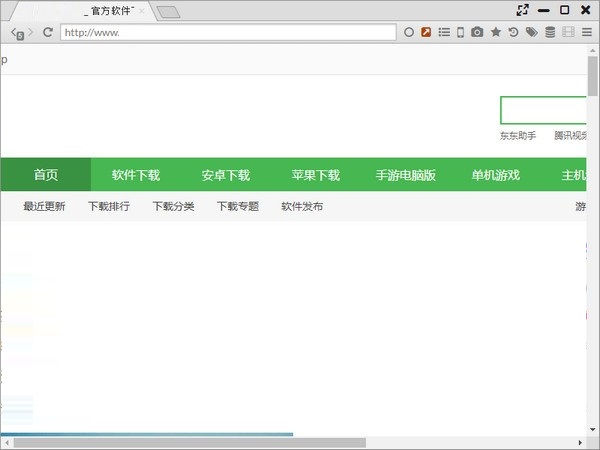The height and width of the screenshot is (450, 600).
Task: Click the horizontal scrollbar thumb
Action: [190, 443]
